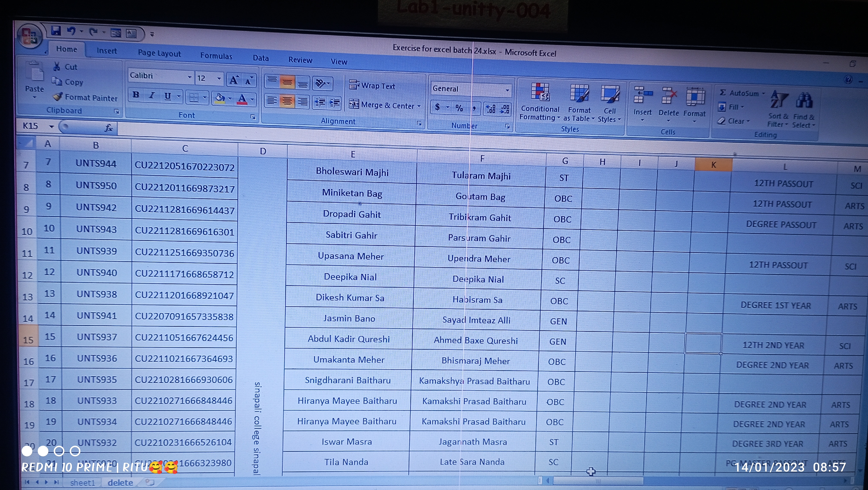Open the Calibri font name dropdown
This screenshot has width=868, height=490.
[x=189, y=77]
